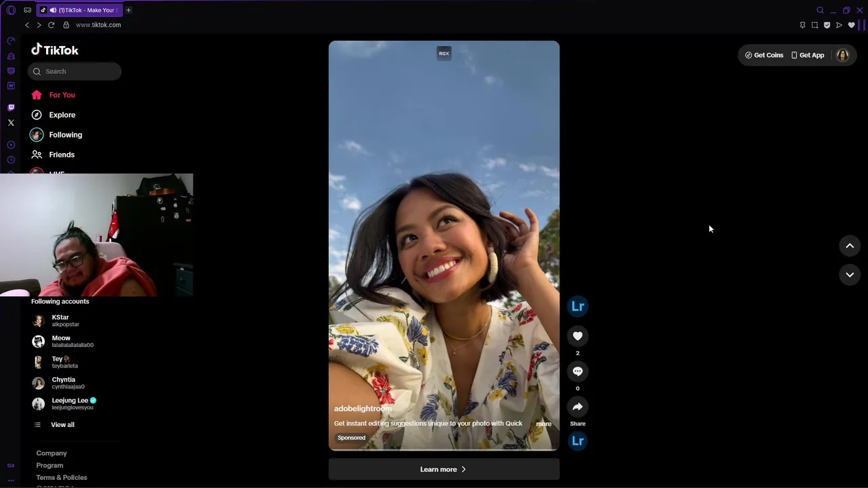Expand the Company footer section
Image resolution: width=868 pixels, height=488 pixels.
52,453
